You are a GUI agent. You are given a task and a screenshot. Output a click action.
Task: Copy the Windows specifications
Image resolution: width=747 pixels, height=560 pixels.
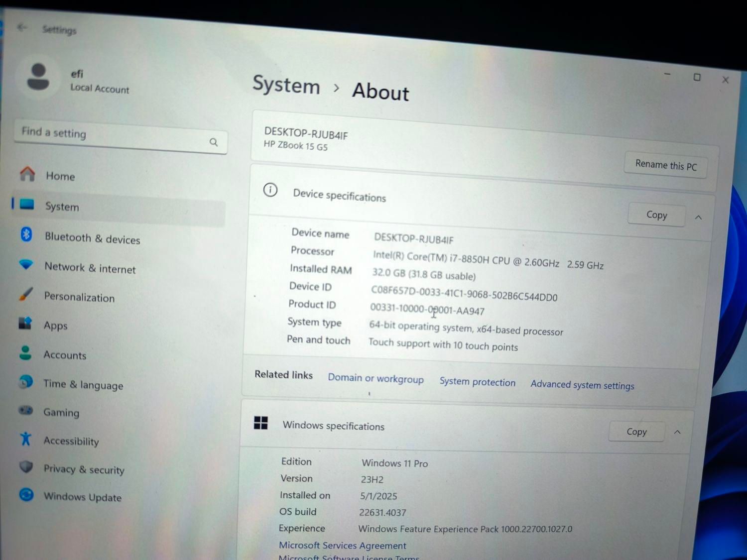[x=636, y=432]
